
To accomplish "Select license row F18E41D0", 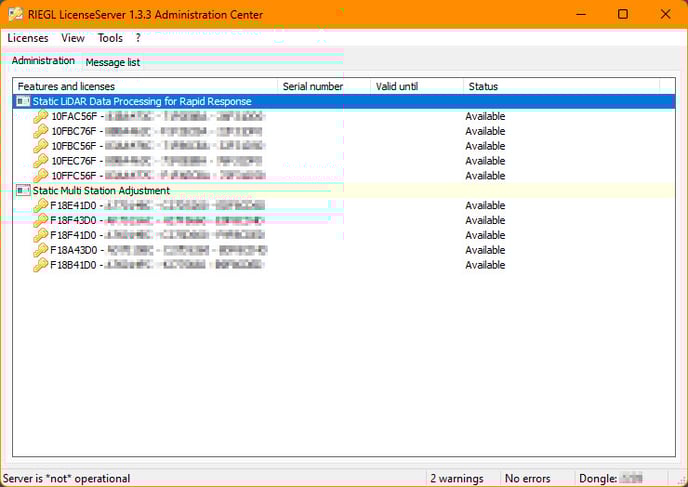I will (344, 205).
